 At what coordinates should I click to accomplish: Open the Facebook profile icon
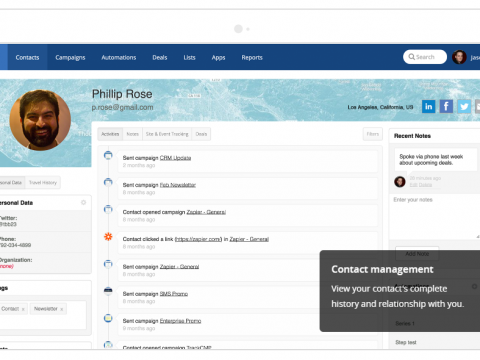446,107
